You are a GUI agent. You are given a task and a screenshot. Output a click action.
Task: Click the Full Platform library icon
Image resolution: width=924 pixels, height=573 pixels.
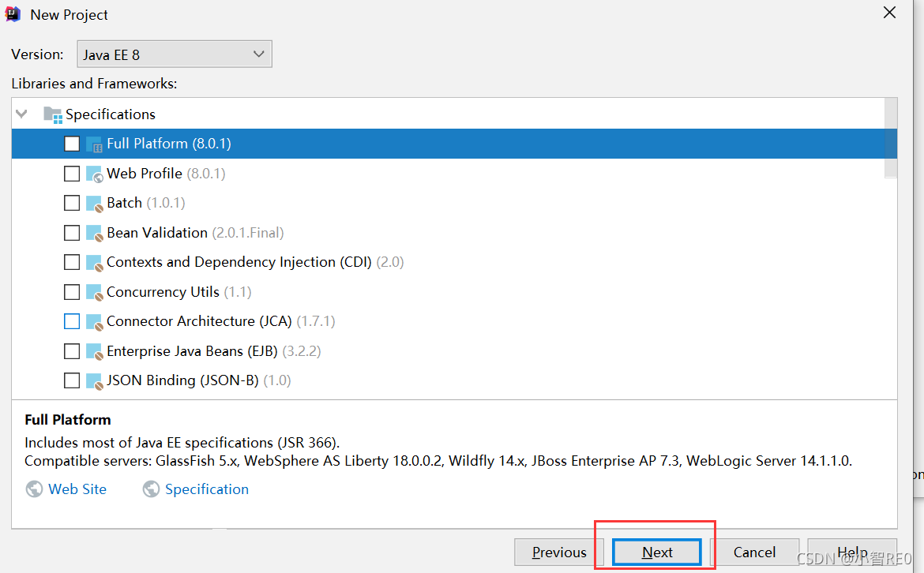[x=94, y=144]
